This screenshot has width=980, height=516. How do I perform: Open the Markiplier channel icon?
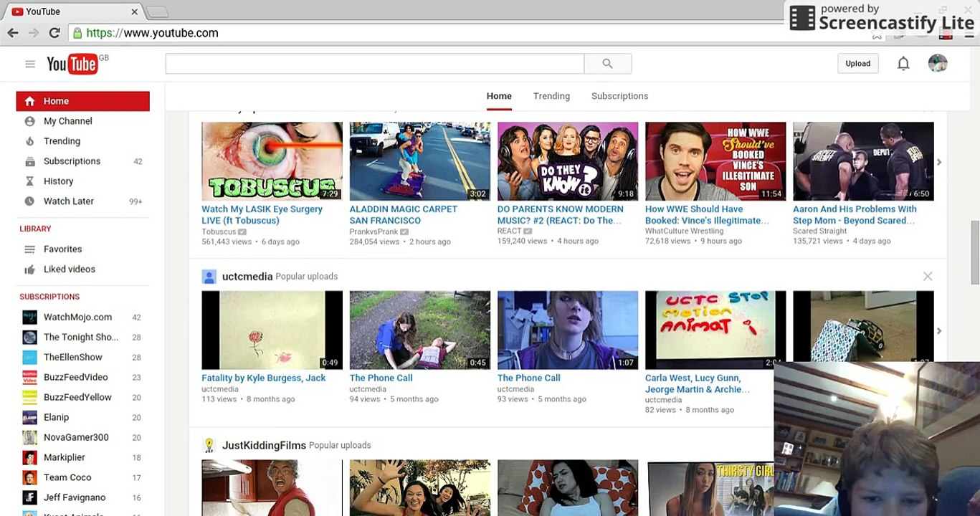[29, 458]
